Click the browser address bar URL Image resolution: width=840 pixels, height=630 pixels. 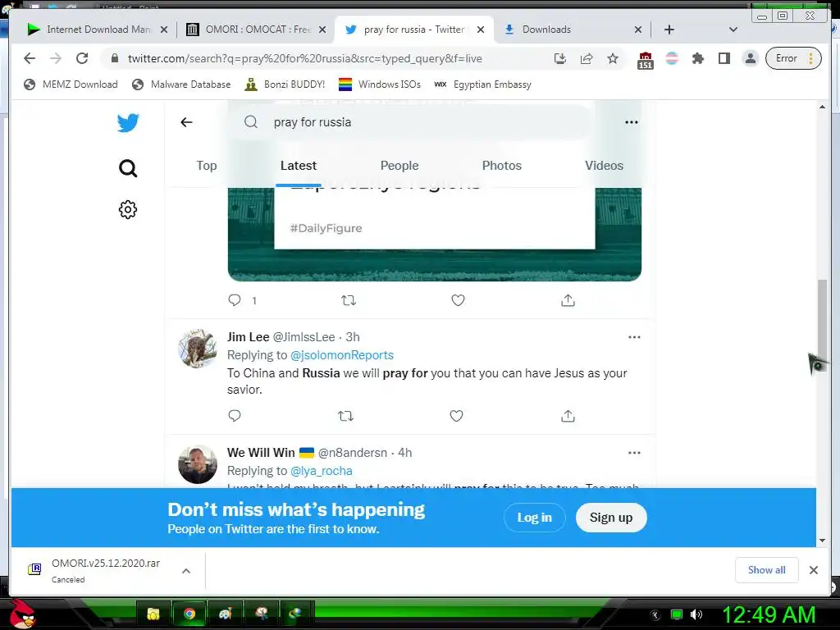(305, 58)
